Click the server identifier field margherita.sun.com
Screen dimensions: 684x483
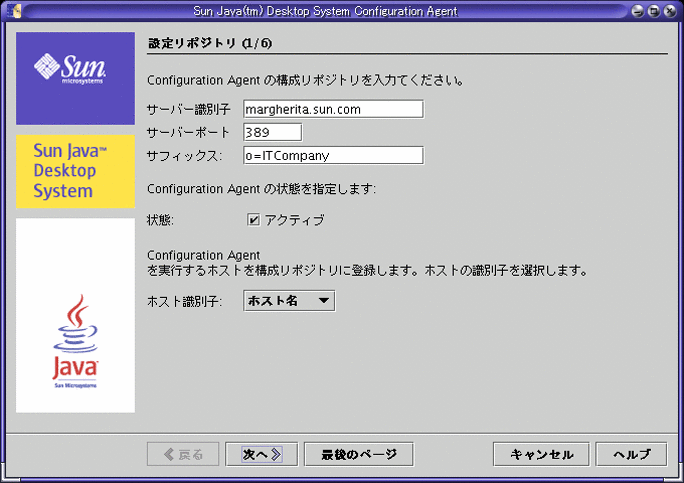click(333, 109)
